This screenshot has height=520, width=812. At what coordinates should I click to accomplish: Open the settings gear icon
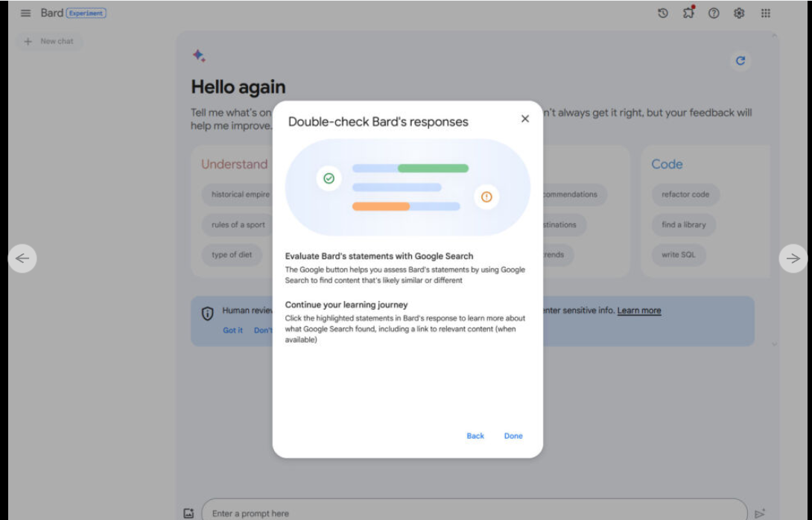739,13
